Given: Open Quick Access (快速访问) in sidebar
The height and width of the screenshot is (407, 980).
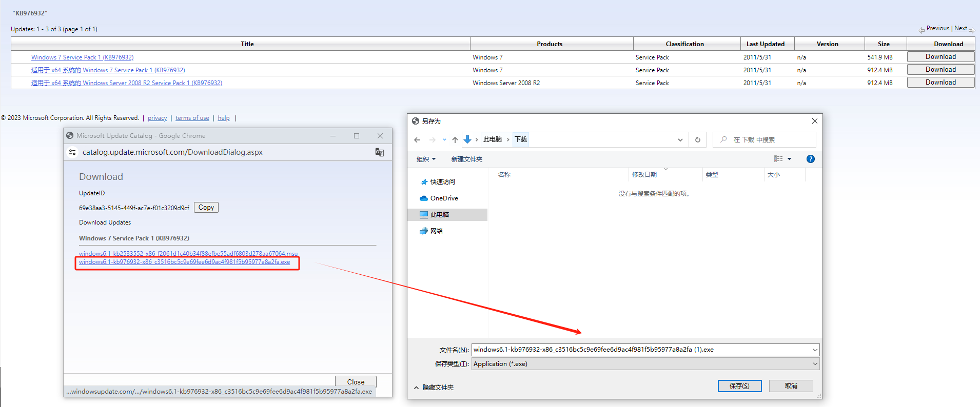Looking at the screenshot, I should pyautogui.click(x=442, y=182).
